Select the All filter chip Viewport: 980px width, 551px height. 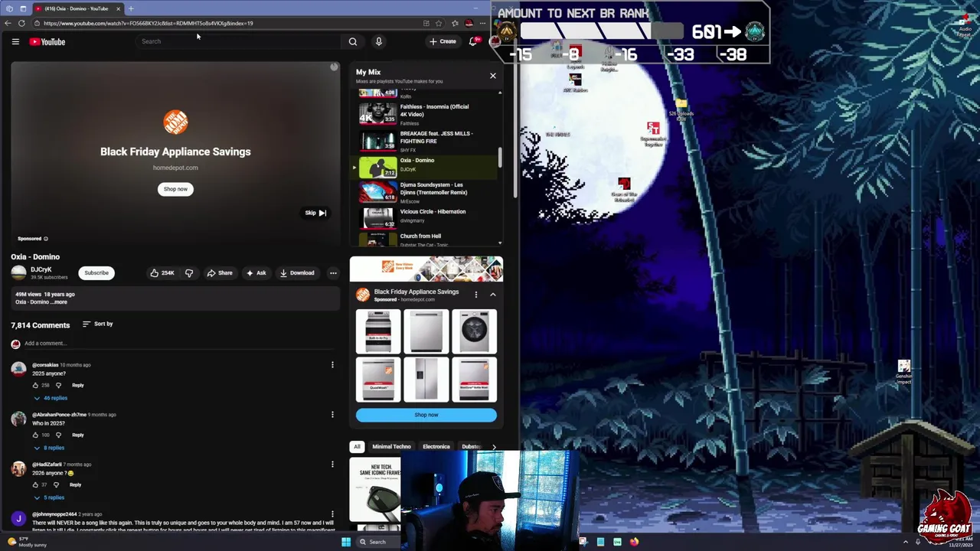pos(357,447)
